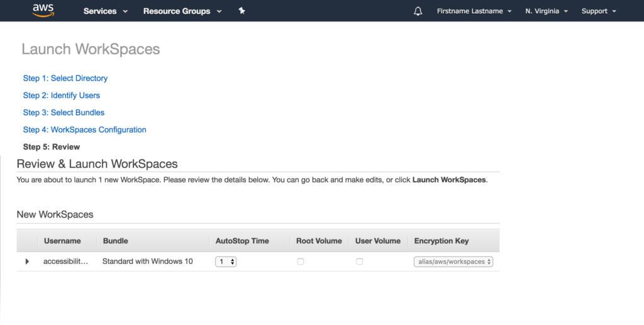Open the Support menu

coord(599,11)
